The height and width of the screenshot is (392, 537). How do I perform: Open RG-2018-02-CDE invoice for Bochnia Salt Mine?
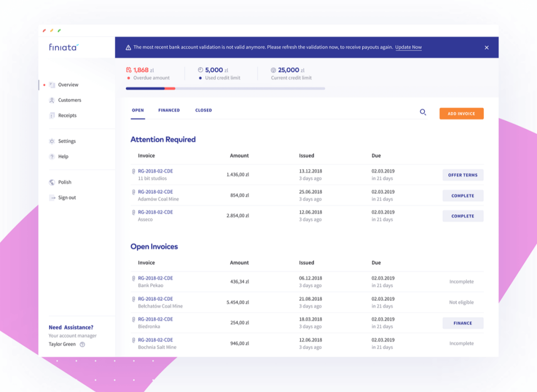click(x=156, y=340)
